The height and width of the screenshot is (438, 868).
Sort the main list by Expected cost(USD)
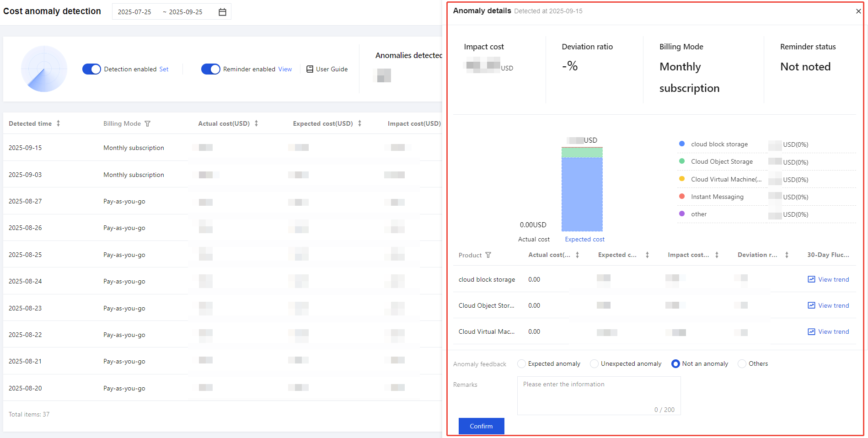tap(359, 123)
